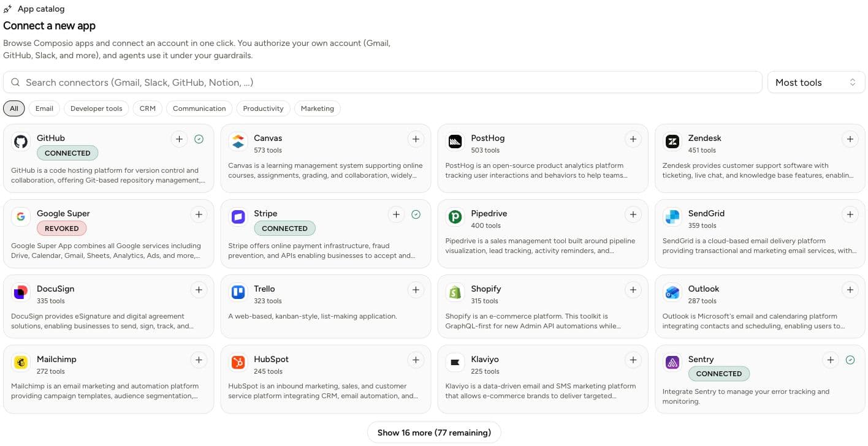
Task: Click Show 16 more button
Action: [x=434, y=433]
